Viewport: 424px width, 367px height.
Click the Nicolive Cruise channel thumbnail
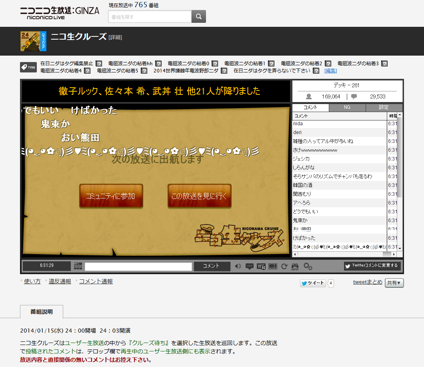(33, 41)
